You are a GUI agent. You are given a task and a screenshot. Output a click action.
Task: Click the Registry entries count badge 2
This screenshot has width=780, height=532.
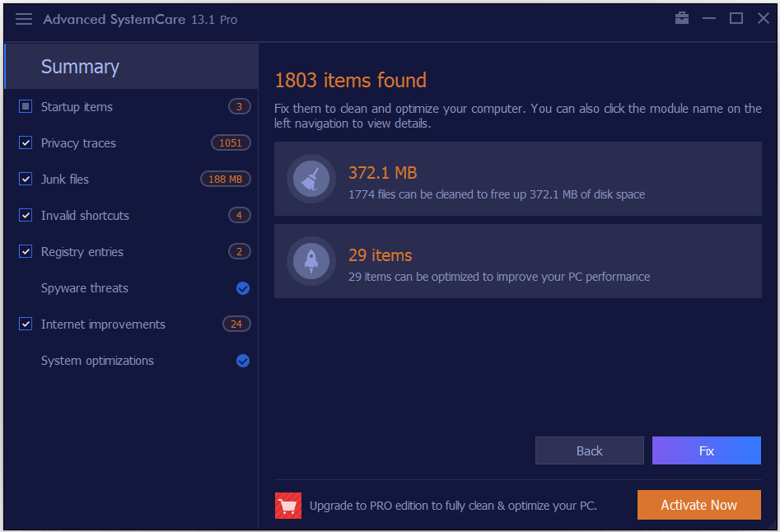coord(240,251)
